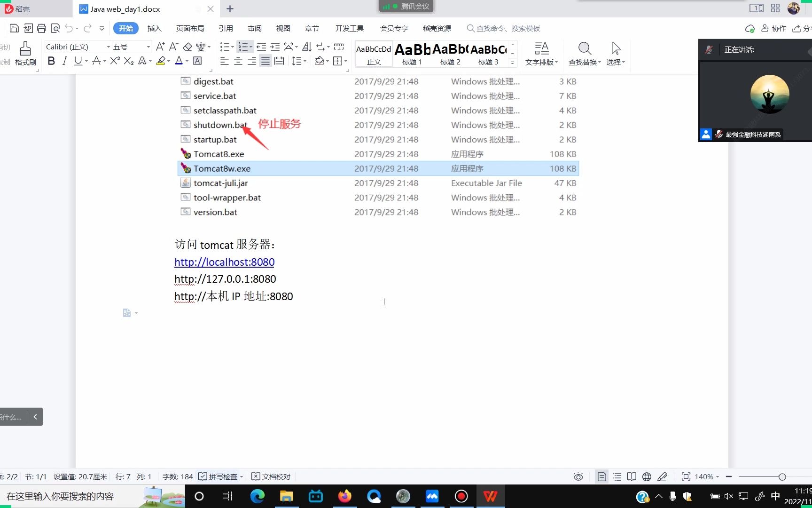Click the numbered list icon

tap(243, 47)
